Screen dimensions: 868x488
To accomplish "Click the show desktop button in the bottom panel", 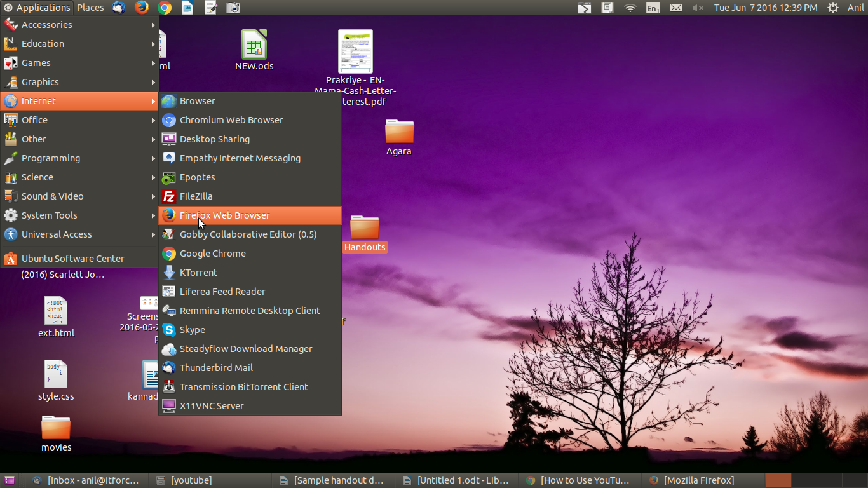I will 10,480.
